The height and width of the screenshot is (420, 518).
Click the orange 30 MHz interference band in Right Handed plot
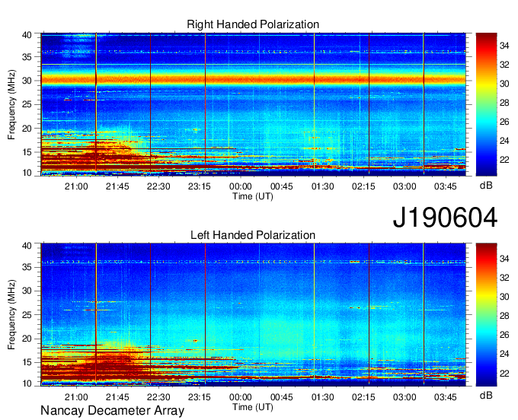[254, 80]
